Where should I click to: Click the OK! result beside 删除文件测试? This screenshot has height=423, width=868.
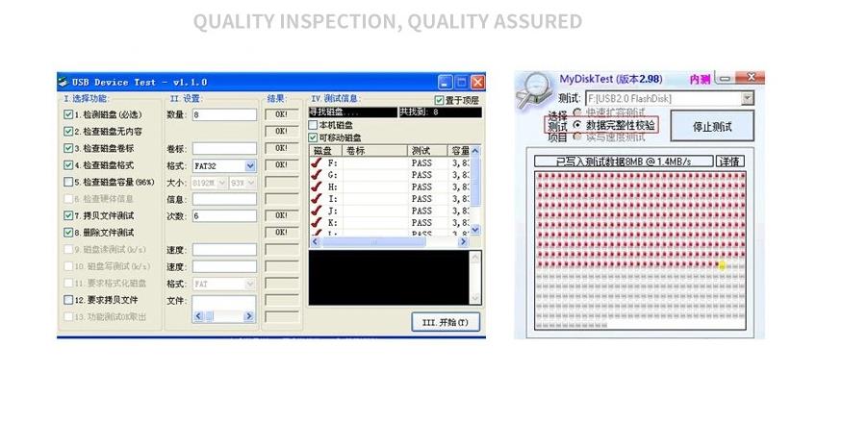[281, 233]
